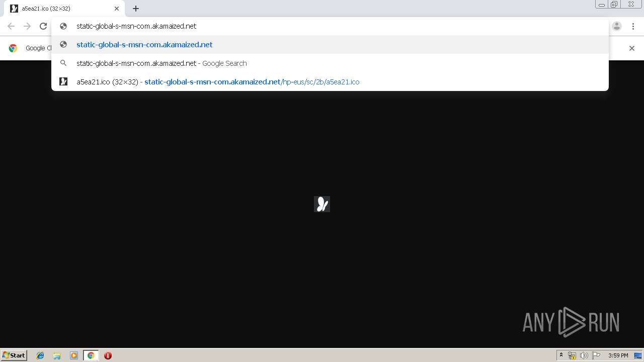The width and height of the screenshot is (644, 362).
Task: Open the Chrome profile avatar
Action: click(x=617, y=26)
